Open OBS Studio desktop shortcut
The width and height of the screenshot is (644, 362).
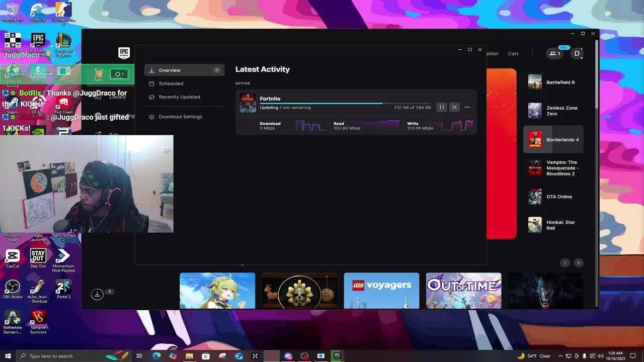pos(13,289)
